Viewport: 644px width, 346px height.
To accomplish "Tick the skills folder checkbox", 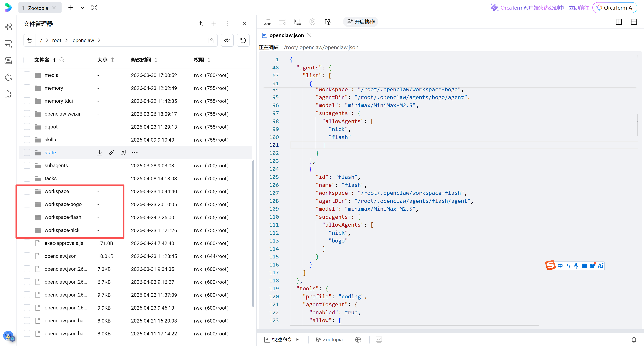I will click(x=27, y=140).
